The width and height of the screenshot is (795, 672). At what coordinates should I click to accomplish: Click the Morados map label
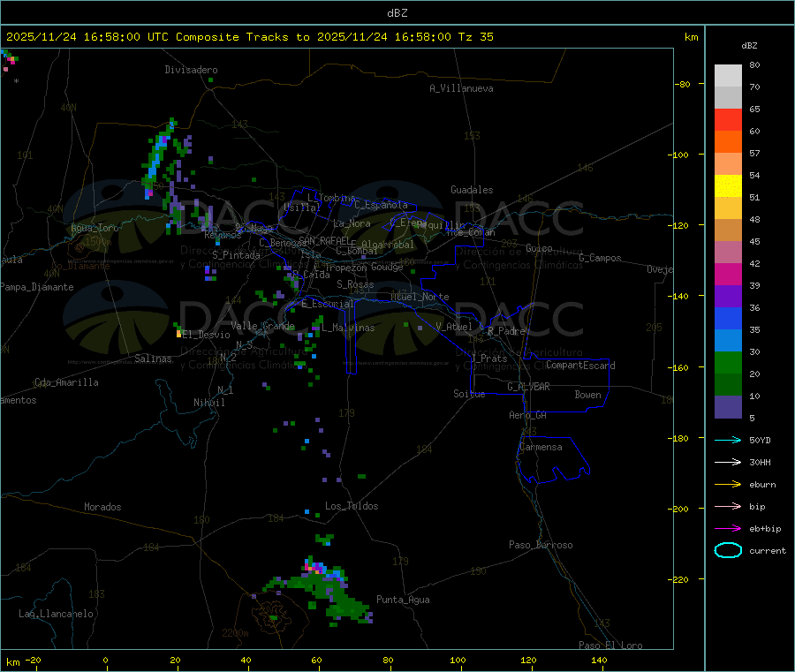pos(102,507)
